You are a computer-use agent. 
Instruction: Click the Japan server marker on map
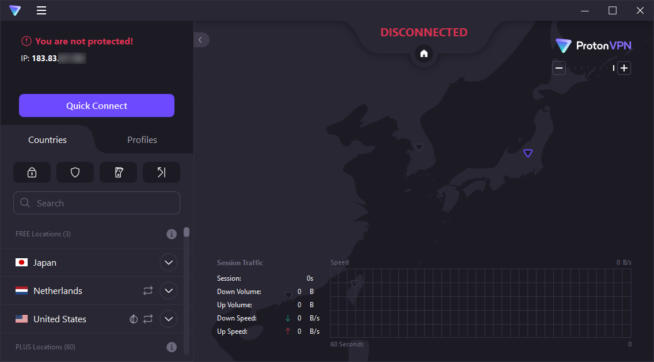point(528,153)
